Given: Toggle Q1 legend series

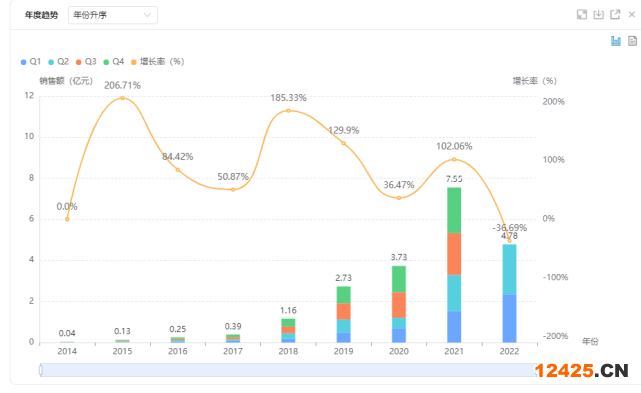Looking at the screenshot, I should 31,62.
